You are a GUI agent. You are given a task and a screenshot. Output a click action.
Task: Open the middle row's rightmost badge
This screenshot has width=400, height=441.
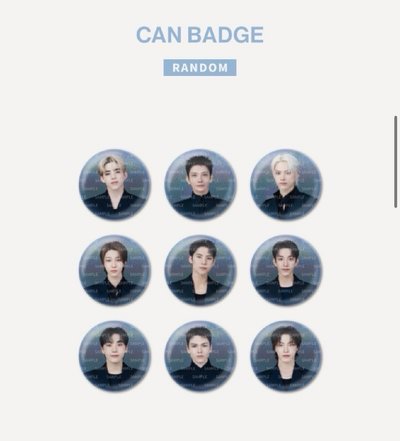pos(286,270)
